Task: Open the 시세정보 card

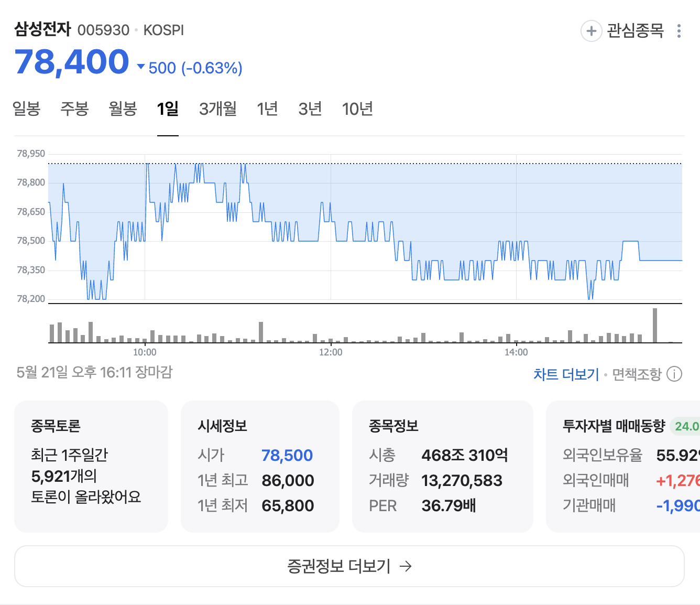Action: (260, 467)
